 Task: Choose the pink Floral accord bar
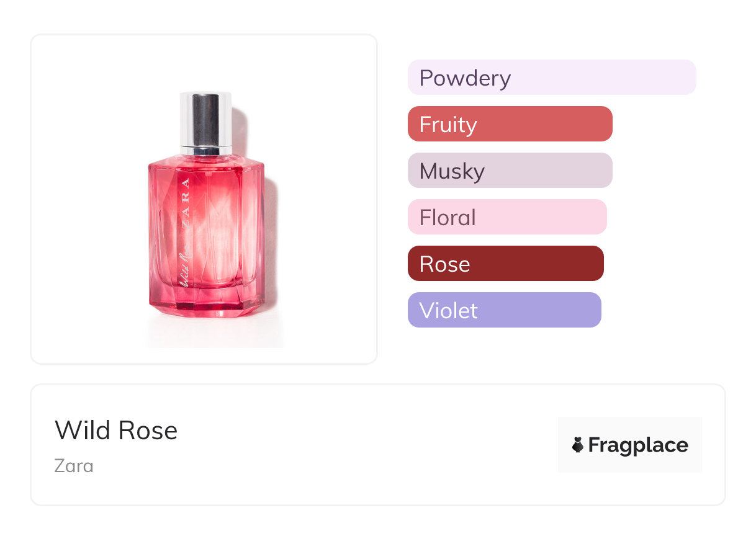point(506,217)
